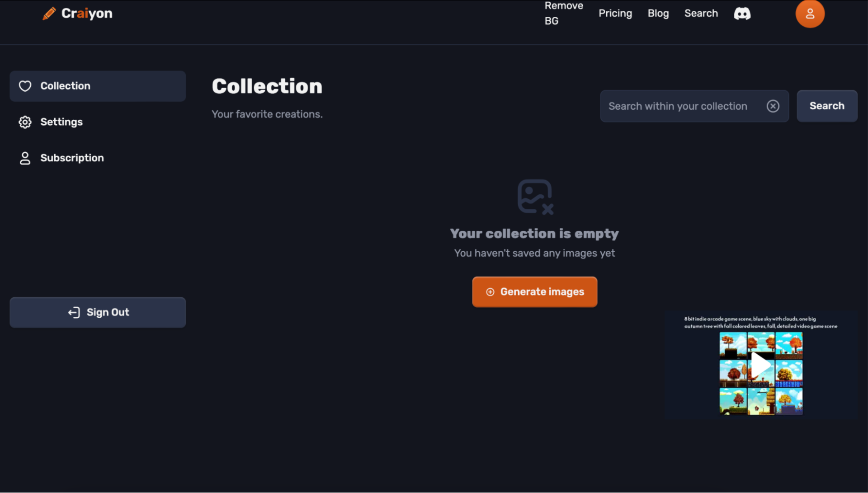Click the plus icon inside Generate images
This screenshot has height=493, width=868.
(x=491, y=292)
